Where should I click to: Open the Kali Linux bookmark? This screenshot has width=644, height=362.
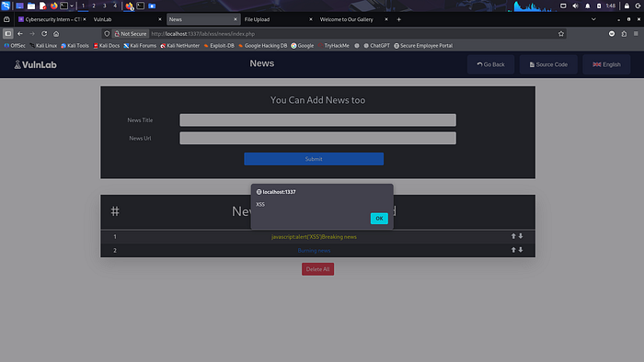(43, 46)
